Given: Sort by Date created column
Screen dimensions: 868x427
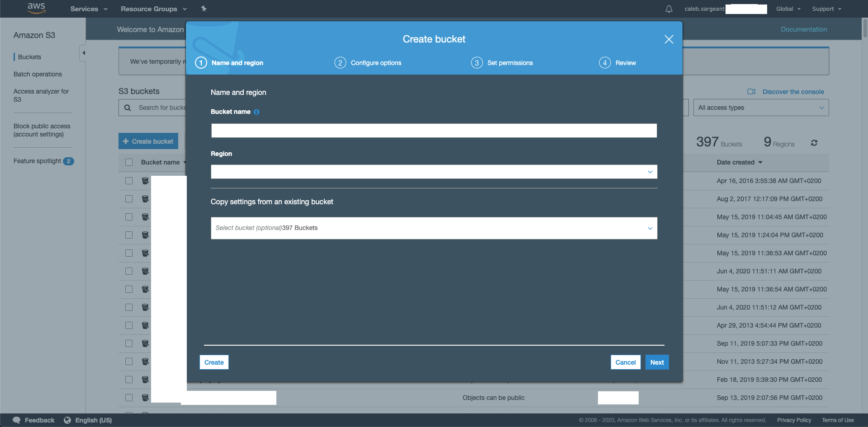Looking at the screenshot, I should 740,162.
